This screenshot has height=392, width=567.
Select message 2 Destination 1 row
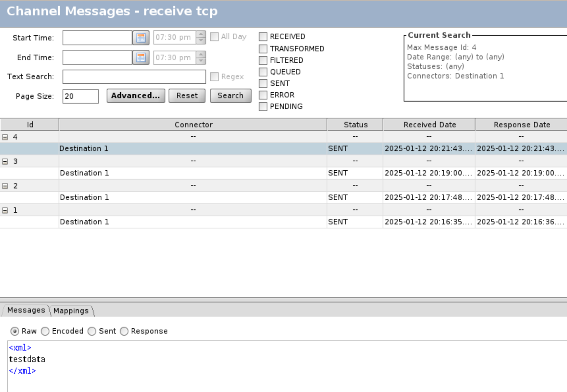[193, 197]
